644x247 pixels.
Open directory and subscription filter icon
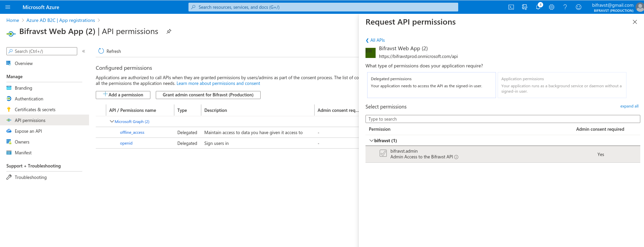(525, 7)
